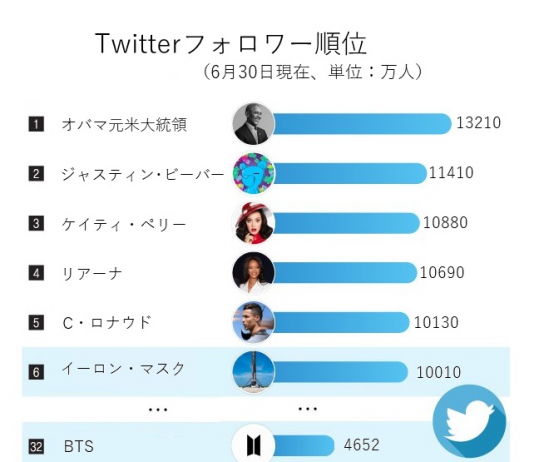Click the blue bar labeled 4652
The width and height of the screenshot is (534, 462).
pyautogui.click(x=303, y=445)
